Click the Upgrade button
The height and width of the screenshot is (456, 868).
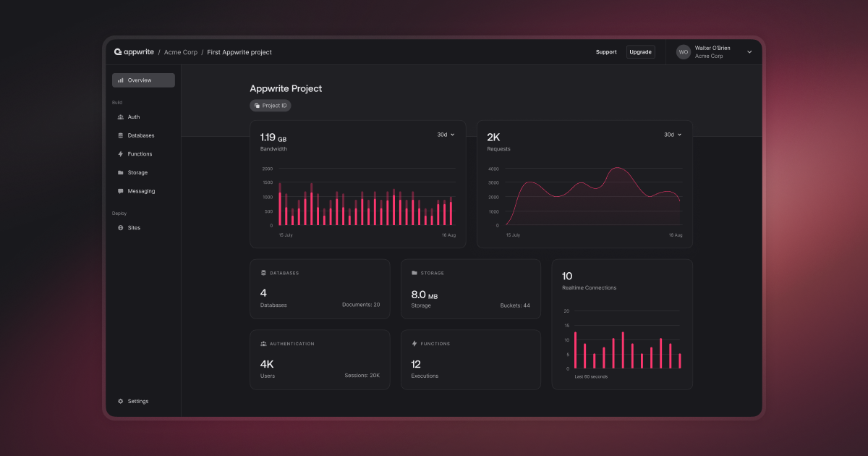(x=640, y=51)
